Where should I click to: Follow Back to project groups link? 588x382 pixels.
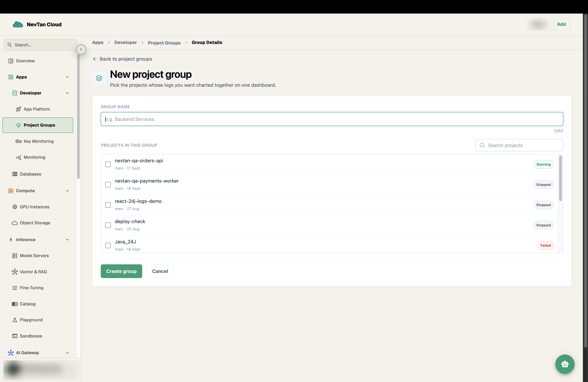click(x=123, y=59)
